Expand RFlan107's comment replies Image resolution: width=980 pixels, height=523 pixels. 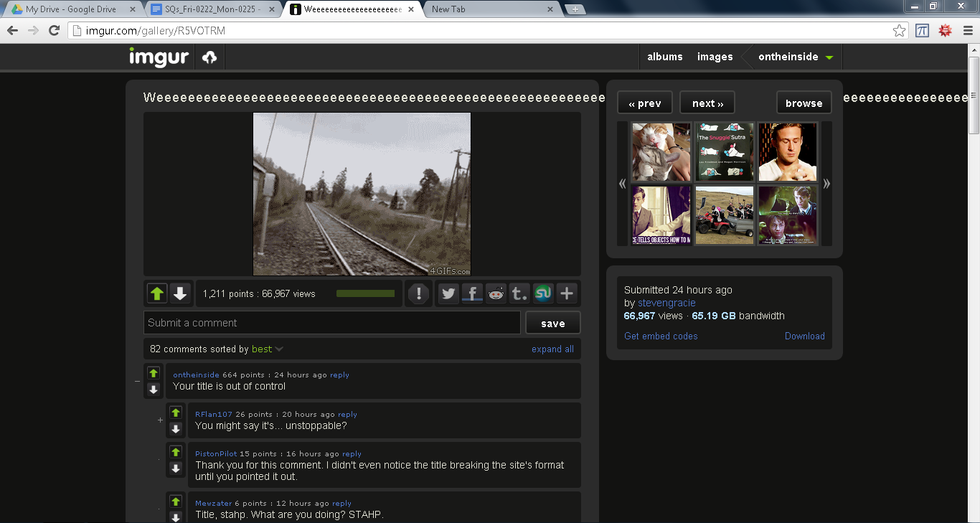(160, 420)
